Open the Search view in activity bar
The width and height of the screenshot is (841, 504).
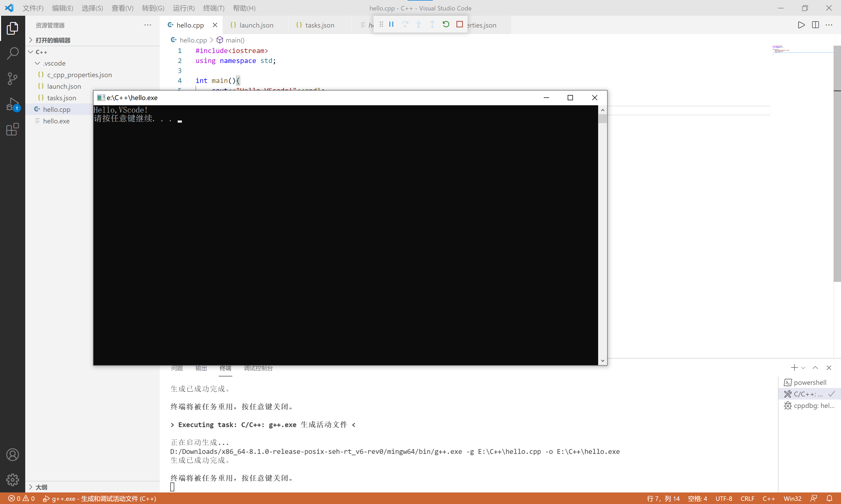(13, 53)
